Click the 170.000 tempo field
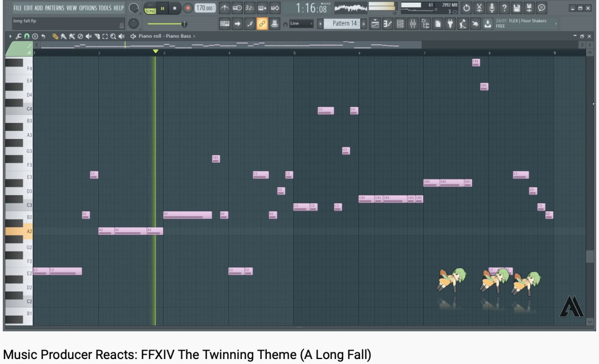599x364 pixels. click(x=205, y=8)
